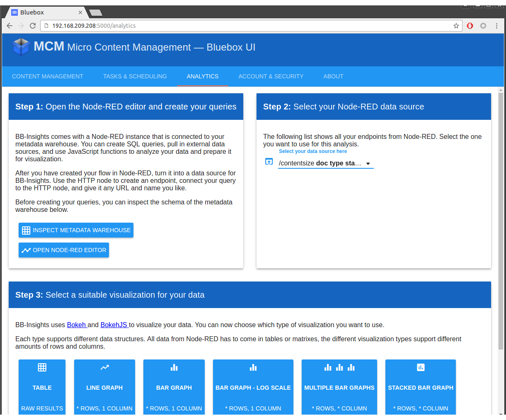506x420 pixels.
Task: Click the stacked chart icon on Stacked Bar Graph
Action: (421, 367)
